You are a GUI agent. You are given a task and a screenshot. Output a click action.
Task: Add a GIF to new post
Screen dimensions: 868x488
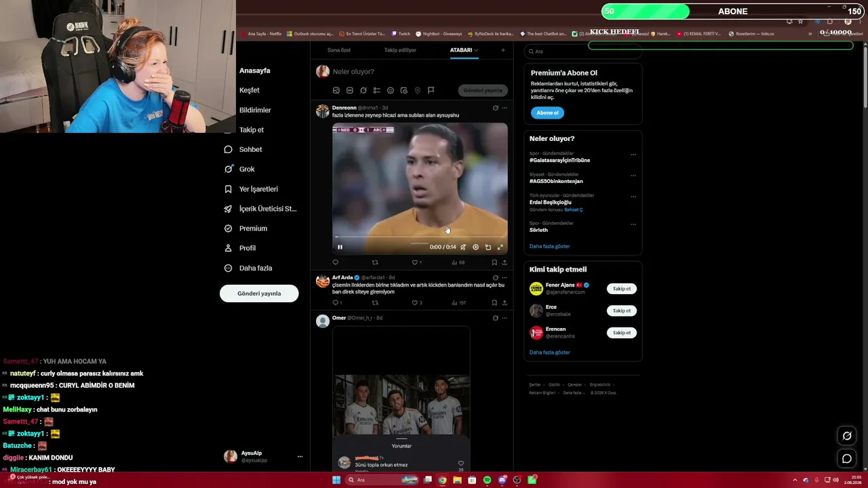click(x=349, y=90)
